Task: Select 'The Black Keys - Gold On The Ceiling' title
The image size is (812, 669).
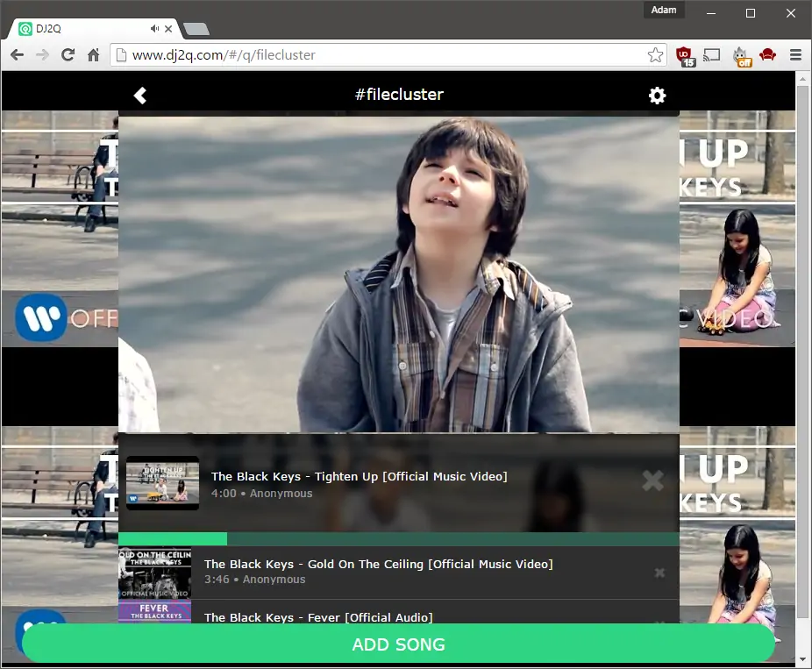Action: coord(378,564)
